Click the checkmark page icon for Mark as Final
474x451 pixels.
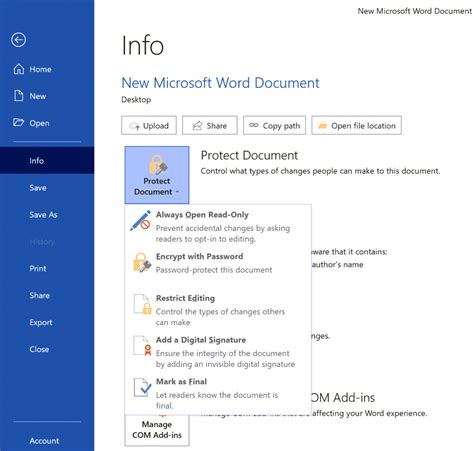[142, 387]
